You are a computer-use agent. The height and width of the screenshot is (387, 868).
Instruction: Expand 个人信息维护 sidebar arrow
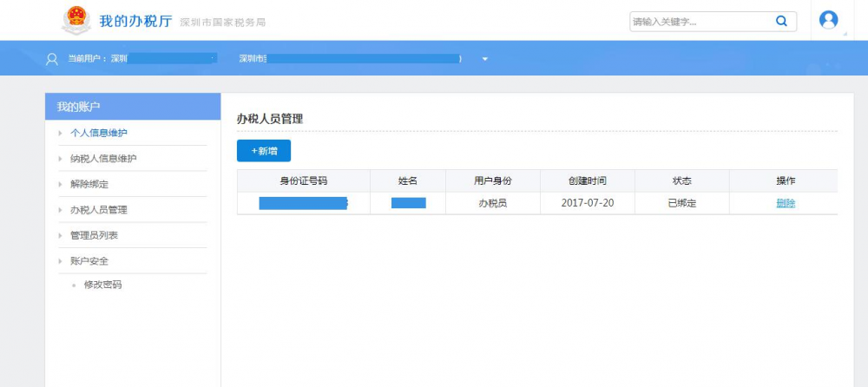[60, 133]
